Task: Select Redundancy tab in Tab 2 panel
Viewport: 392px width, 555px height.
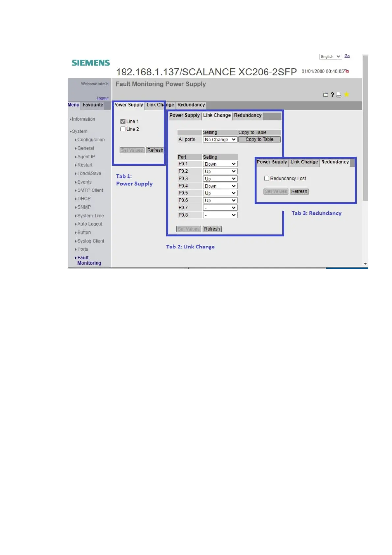Action: tap(248, 115)
